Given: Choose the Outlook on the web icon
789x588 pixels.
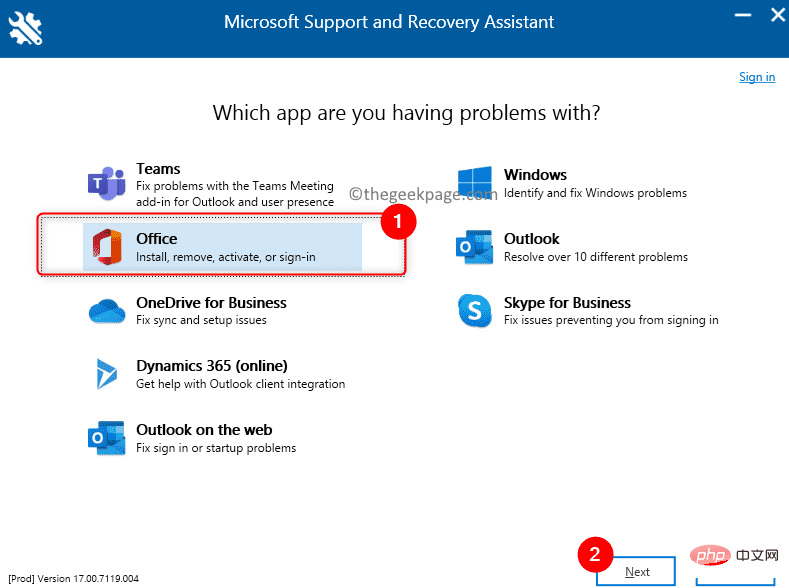Looking at the screenshot, I should [x=107, y=438].
